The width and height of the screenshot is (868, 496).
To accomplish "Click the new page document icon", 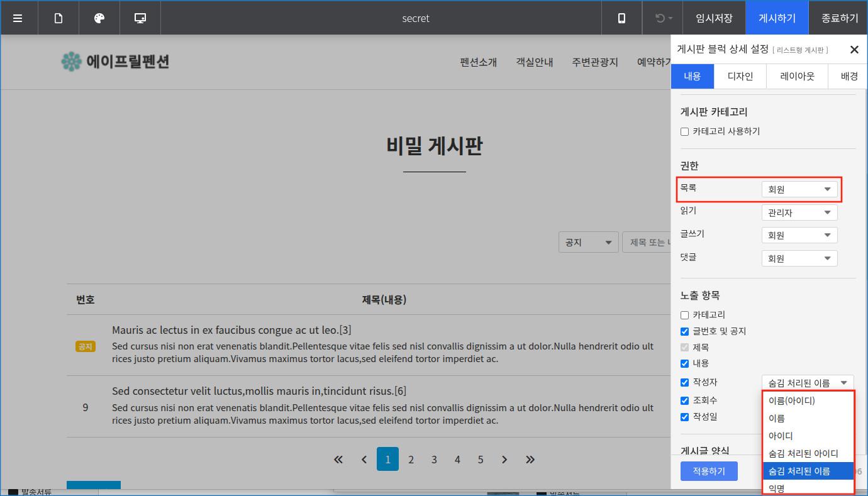I will [58, 18].
